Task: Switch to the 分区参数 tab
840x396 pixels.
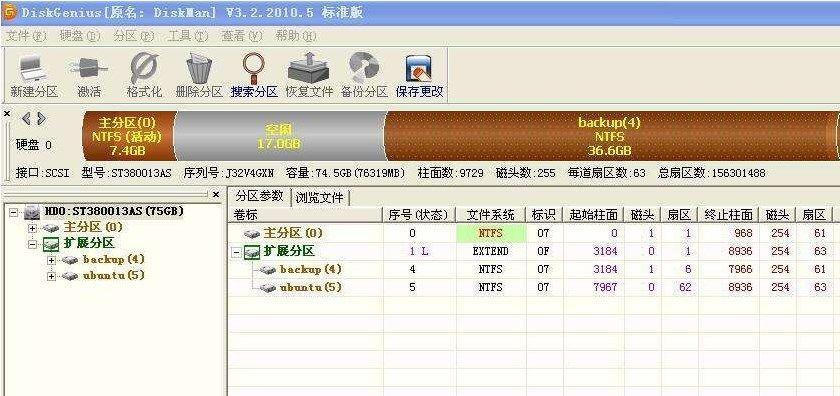Action: (259, 196)
